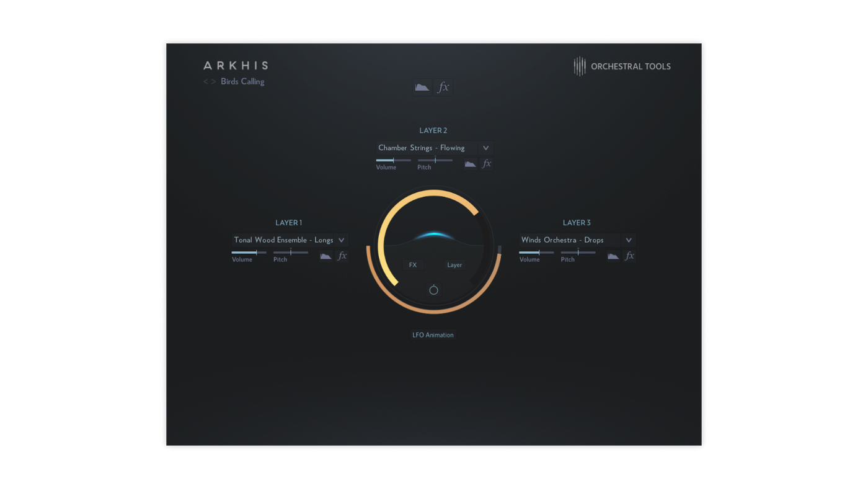Open the Winds Orchestra - Drops dropdown
Viewport: 868px width, 489px height.
[x=577, y=240]
